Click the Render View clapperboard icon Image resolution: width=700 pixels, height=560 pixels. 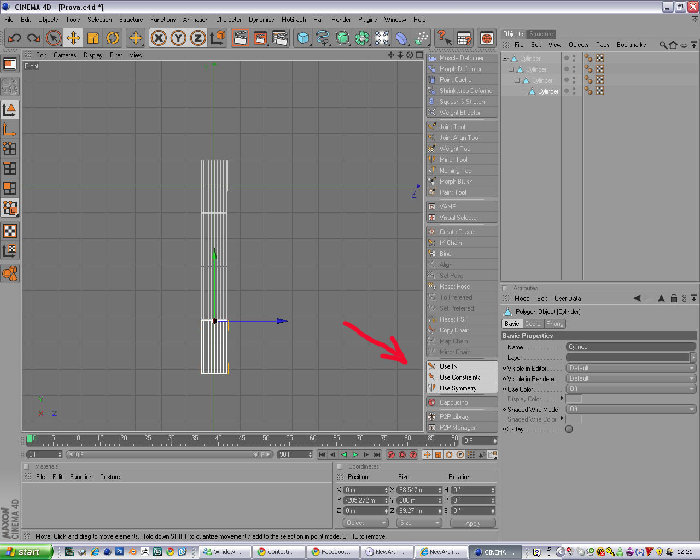tap(240, 38)
